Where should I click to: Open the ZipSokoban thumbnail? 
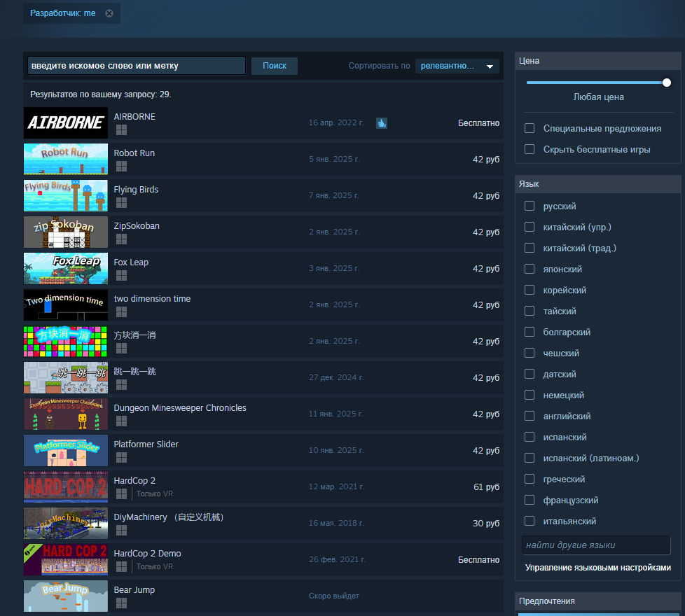click(x=66, y=232)
